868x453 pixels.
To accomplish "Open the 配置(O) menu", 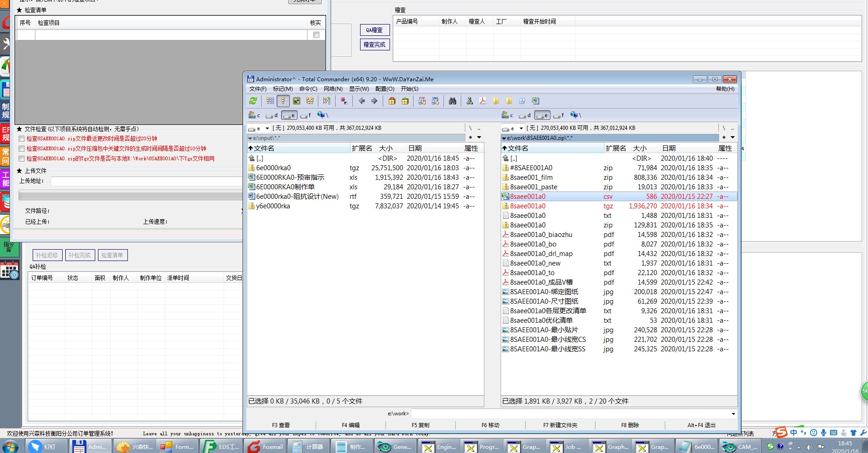I will pos(385,89).
